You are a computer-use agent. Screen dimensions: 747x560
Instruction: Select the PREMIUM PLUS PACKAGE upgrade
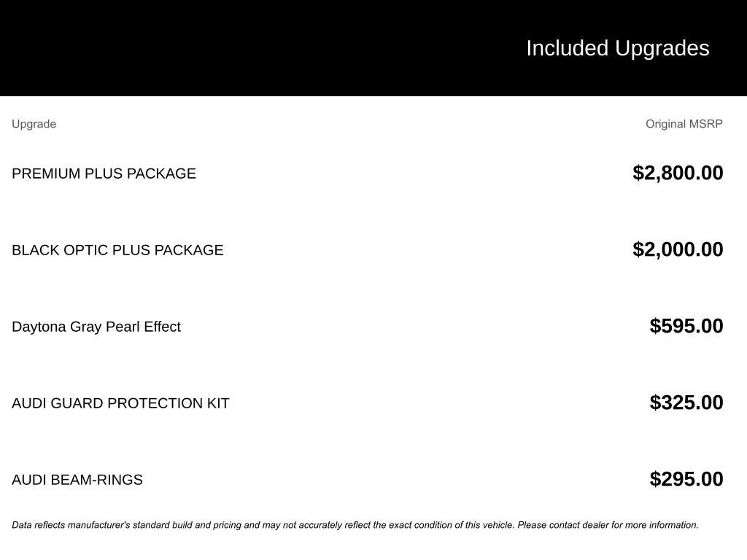104,174
